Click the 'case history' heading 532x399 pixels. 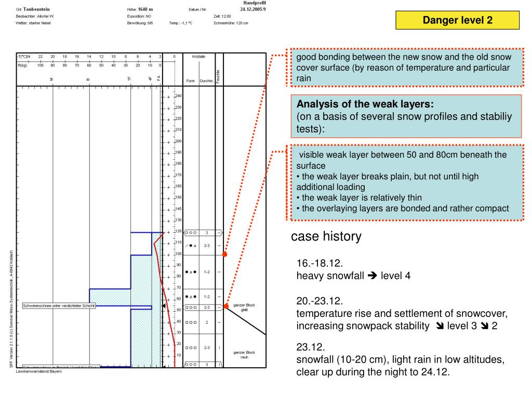pos(326,236)
